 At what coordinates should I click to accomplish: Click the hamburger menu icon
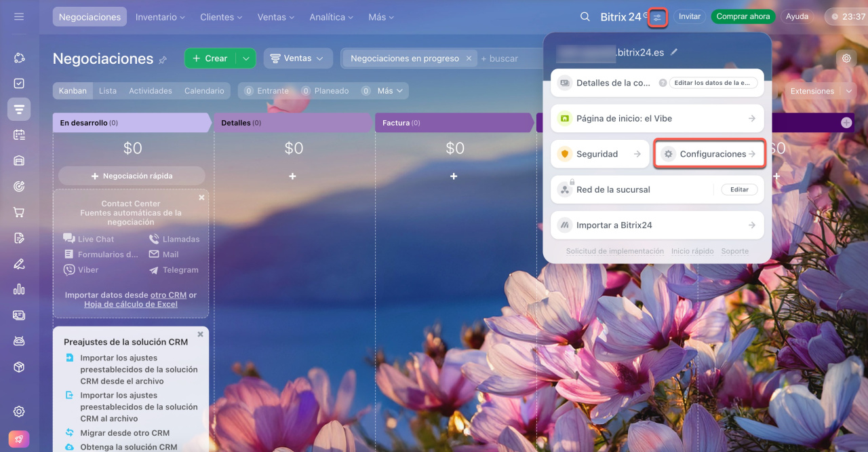click(19, 16)
